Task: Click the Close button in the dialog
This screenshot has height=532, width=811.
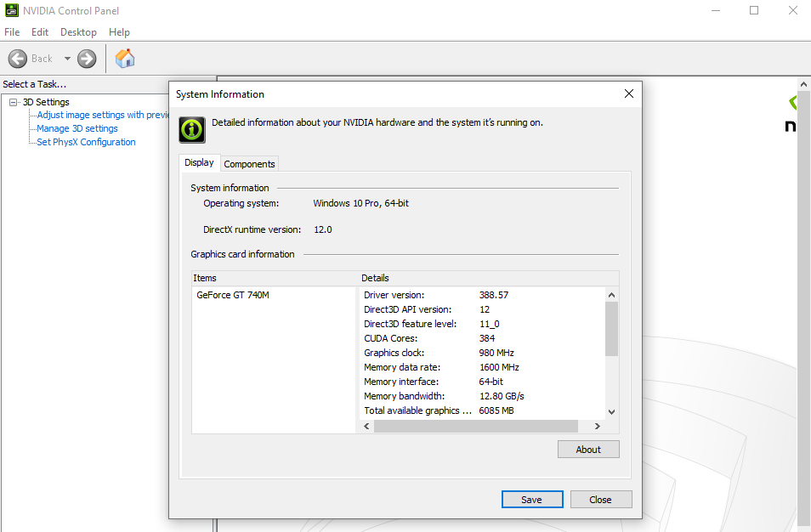Action: (x=600, y=500)
